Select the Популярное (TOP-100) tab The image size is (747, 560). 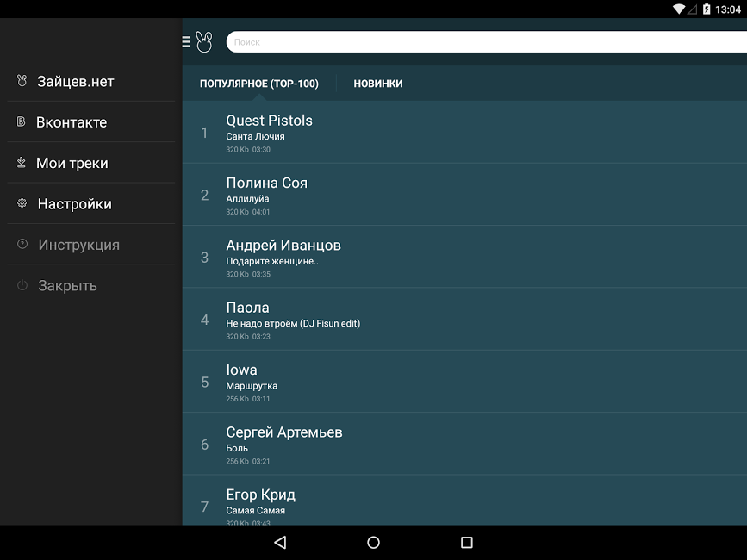[258, 84]
